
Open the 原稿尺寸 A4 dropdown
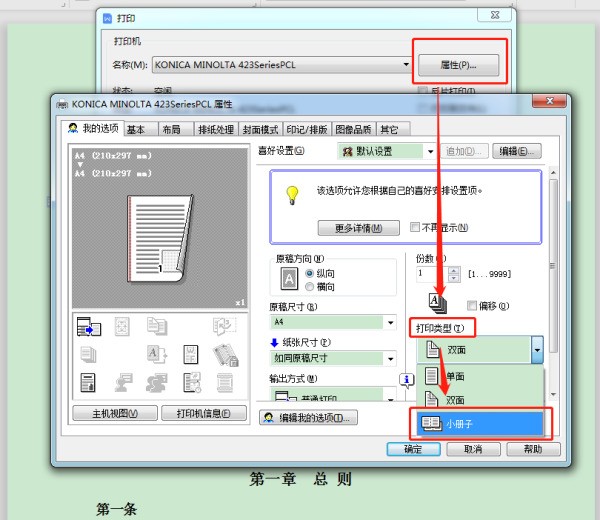(389, 323)
